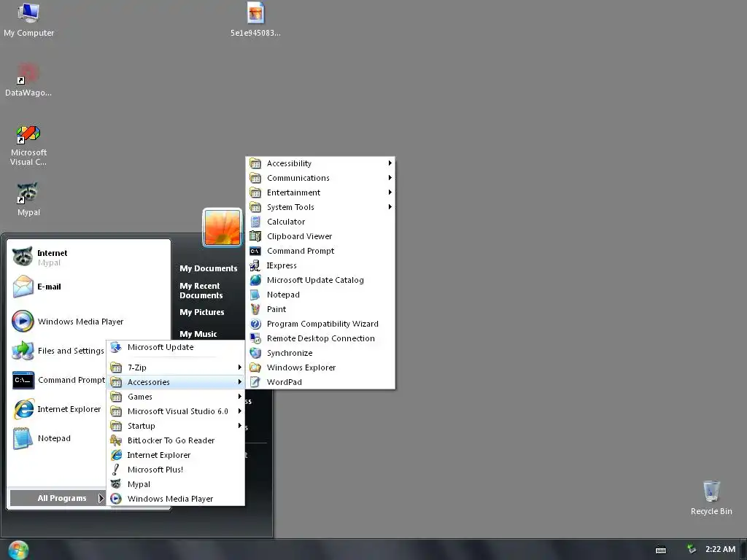The height and width of the screenshot is (560, 747).
Task: Launch Notepad from the Accessories submenu
Action: (x=320, y=295)
